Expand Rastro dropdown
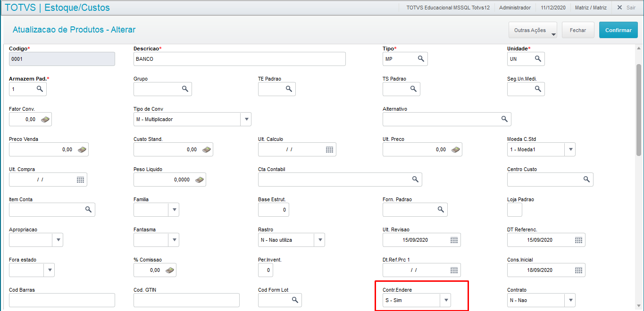The image size is (644, 311). coord(319,240)
